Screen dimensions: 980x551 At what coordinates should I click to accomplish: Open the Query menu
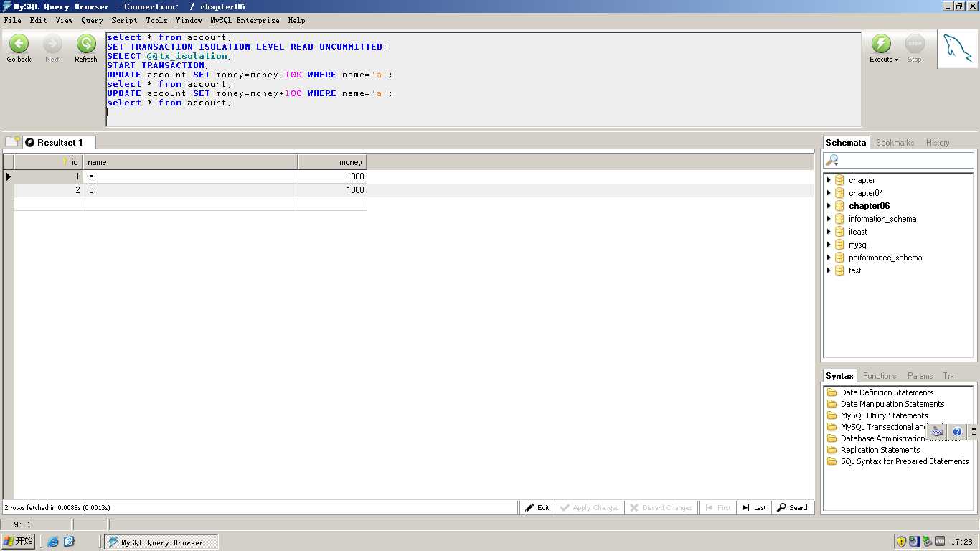point(92,21)
